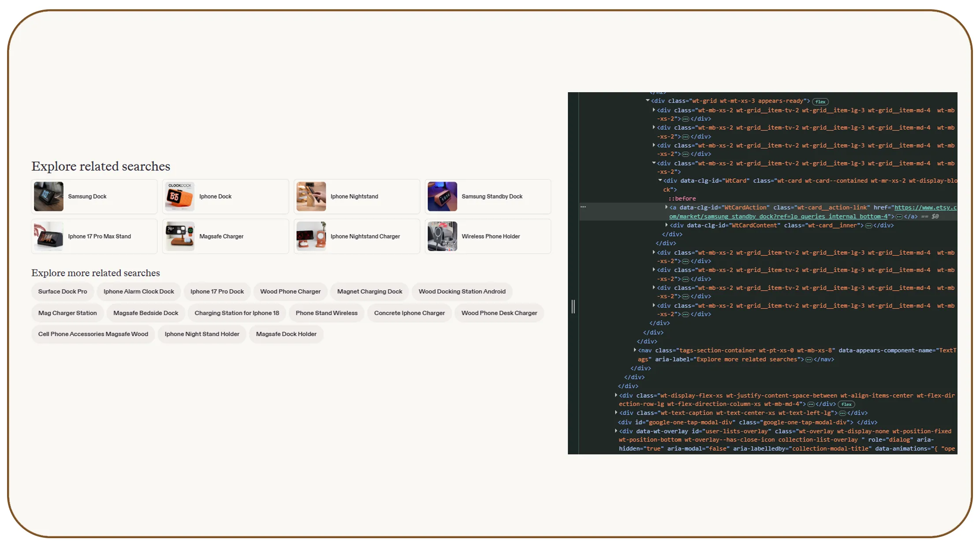The height and width of the screenshot is (547, 980).
Task: Open the Wood Docking Station Android tag
Action: [462, 292]
